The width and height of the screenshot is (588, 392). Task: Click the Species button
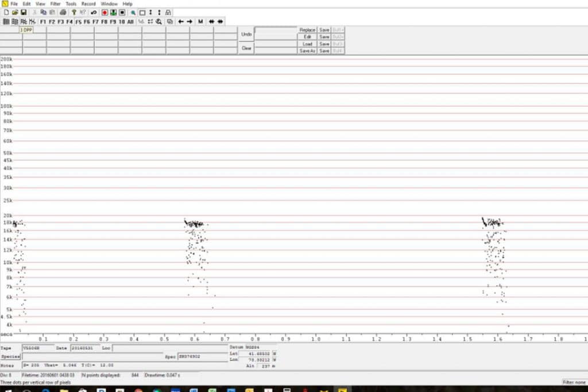pos(10,357)
